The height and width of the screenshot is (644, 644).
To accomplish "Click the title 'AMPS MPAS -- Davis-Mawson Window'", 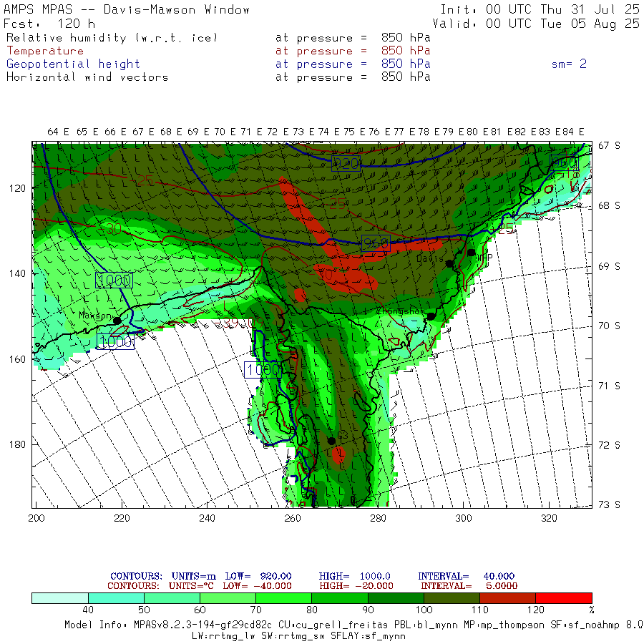I will (127, 9).
